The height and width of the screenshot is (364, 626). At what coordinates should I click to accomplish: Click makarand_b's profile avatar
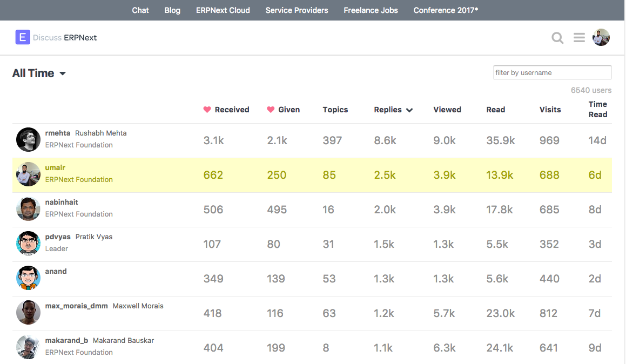28,347
